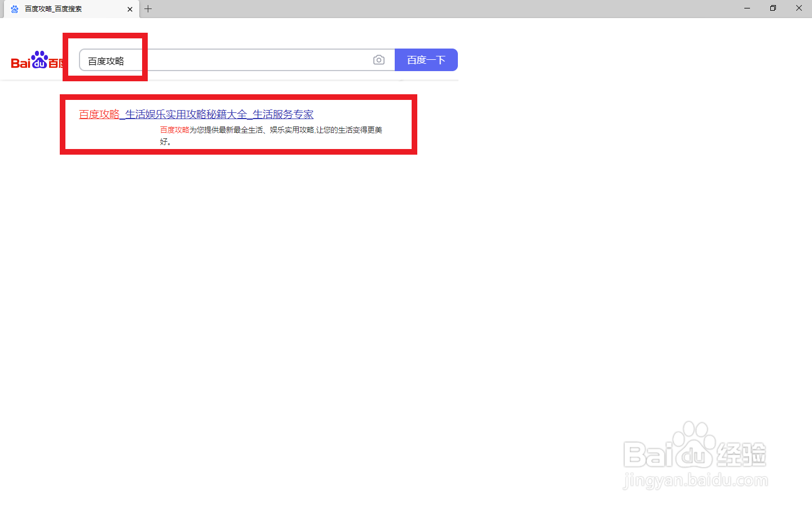Click the 百度一下 search button
This screenshot has width=812, height=508.
426,60
